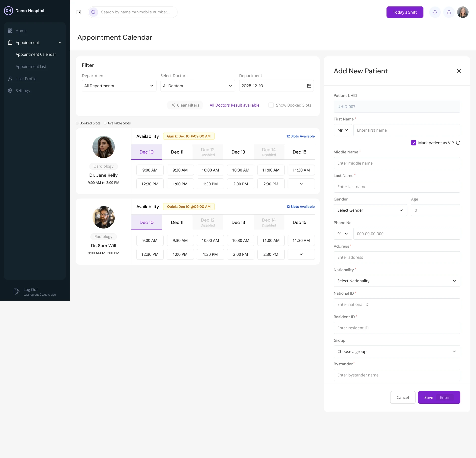Book 1:00 PM slot with Dr. Sam Will
This screenshot has height=458, width=476.
click(180, 254)
